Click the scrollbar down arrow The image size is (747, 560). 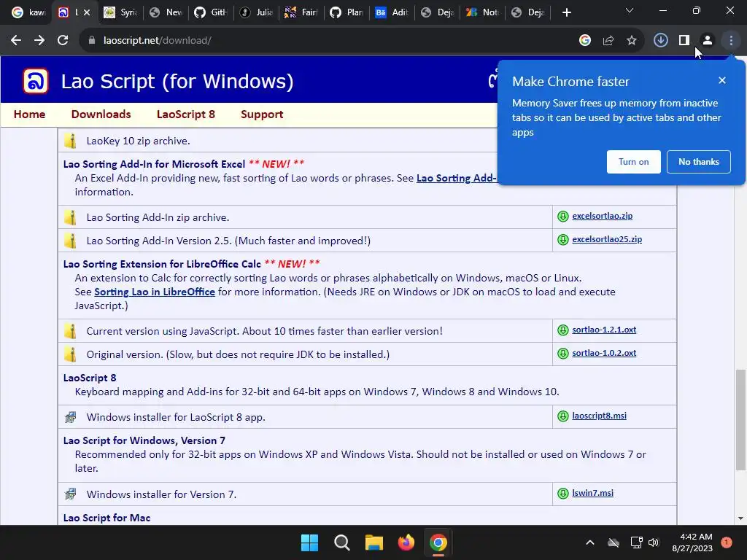(x=740, y=518)
